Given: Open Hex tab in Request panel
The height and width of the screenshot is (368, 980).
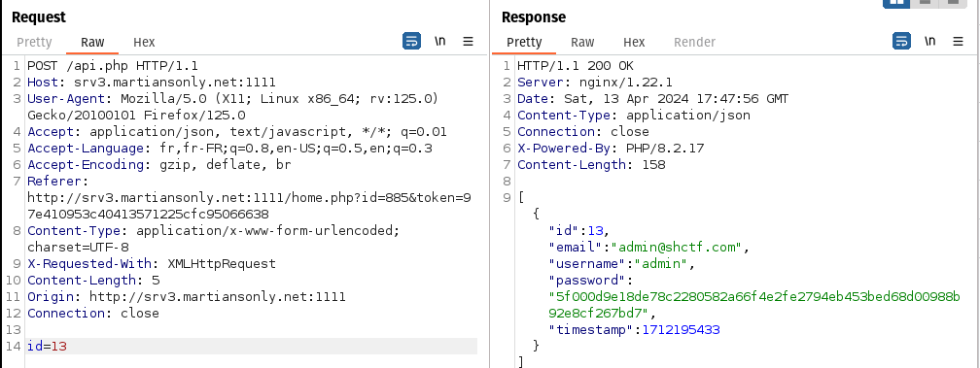Looking at the screenshot, I should (144, 43).
